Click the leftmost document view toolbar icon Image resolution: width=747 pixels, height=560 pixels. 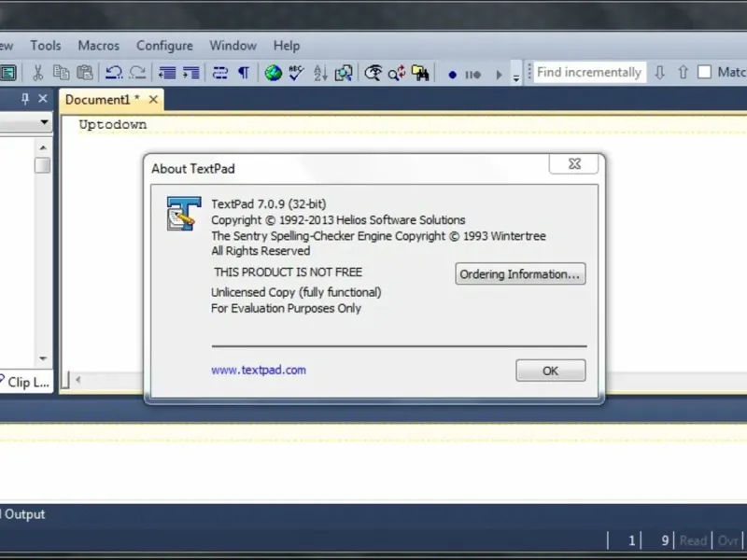[x=8, y=73]
